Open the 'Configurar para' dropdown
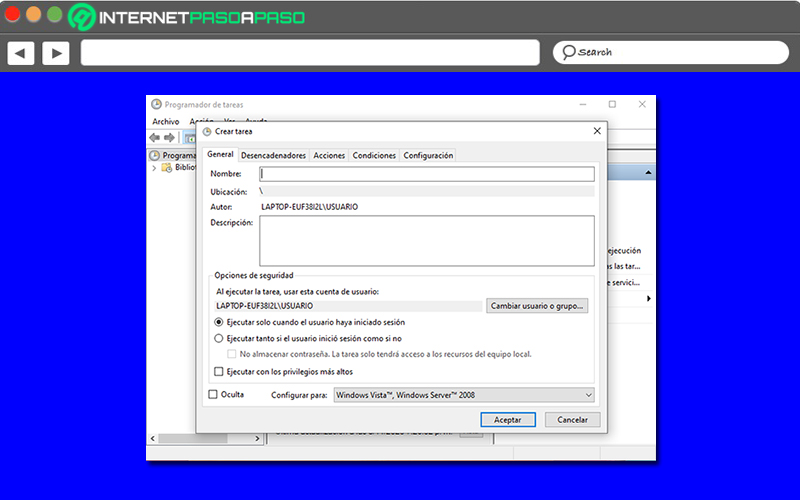 [464, 395]
